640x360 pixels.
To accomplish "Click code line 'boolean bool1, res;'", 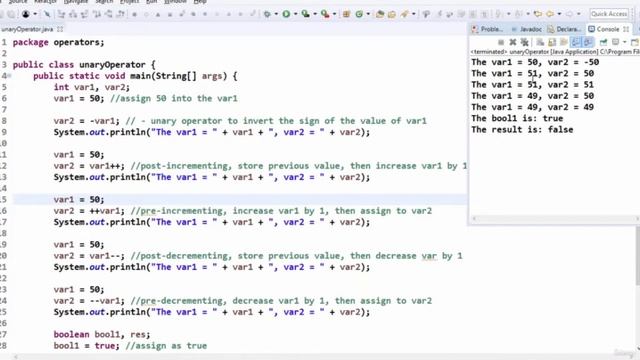I will [x=102, y=334].
